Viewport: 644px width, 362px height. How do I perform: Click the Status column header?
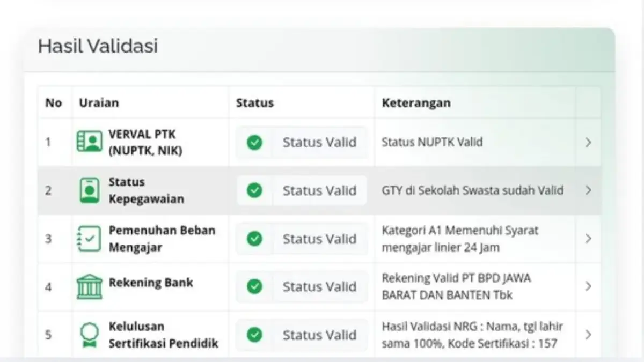click(x=254, y=102)
